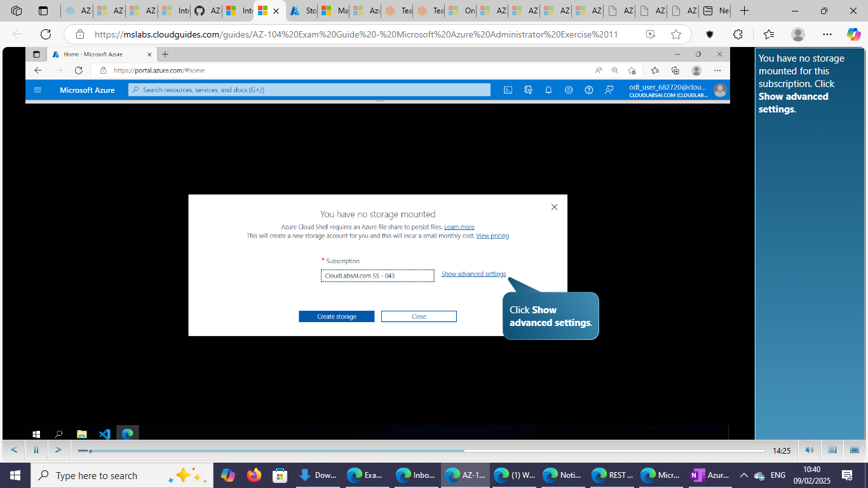The height and width of the screenshot is (488, 868).
Task: Select the Subscription dropdown CloudLabsAI.com SS - 043
Action: click(377, 276)
